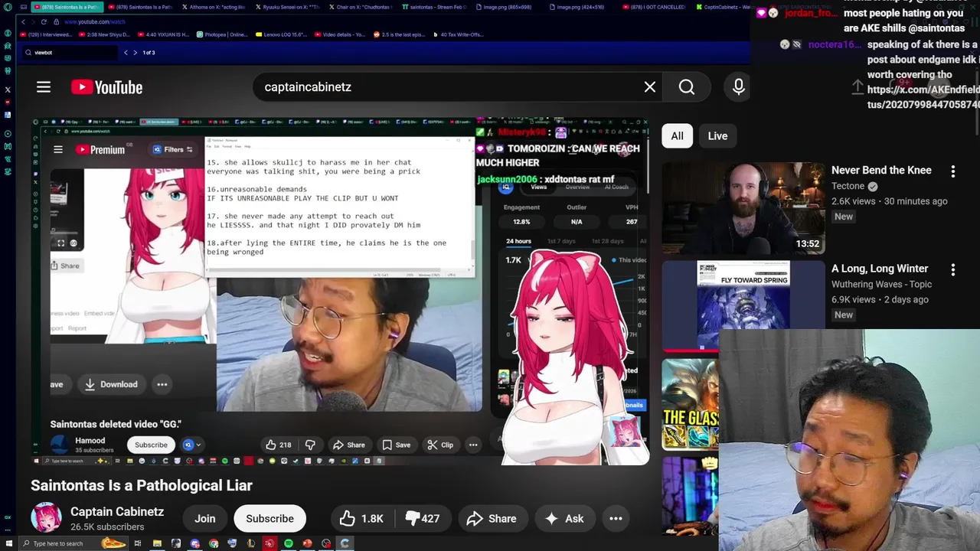
Task: Click the magnifier search button
Action: pos(687,87)
